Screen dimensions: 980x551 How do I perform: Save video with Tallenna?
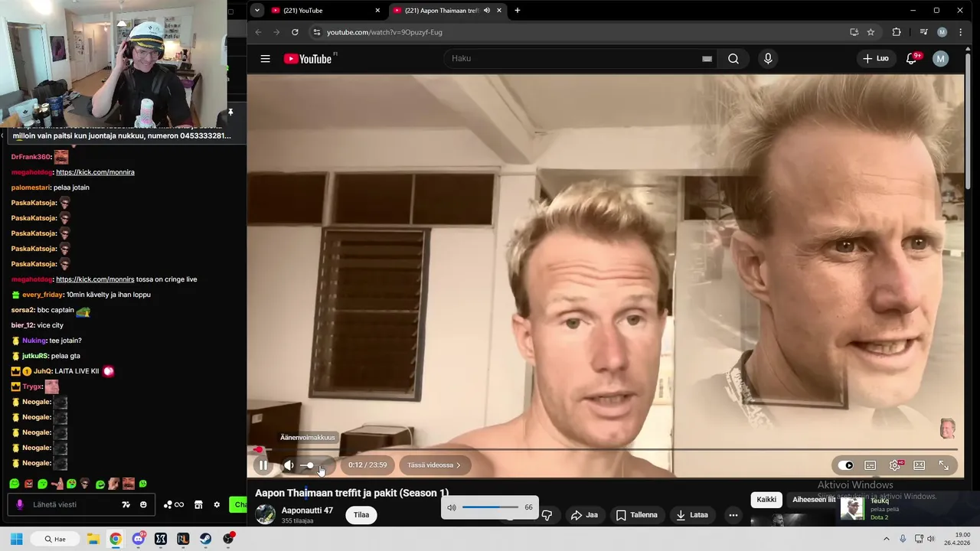[x=637, y=515]
